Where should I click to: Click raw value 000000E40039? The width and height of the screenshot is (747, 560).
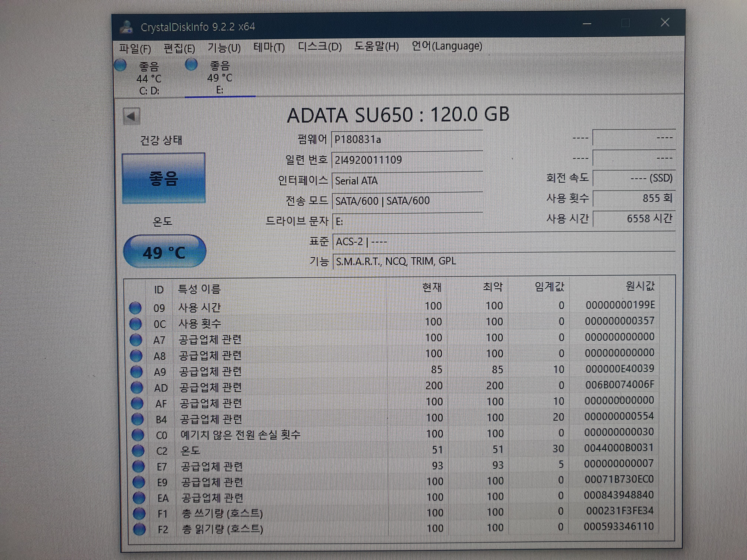(620, 369)
